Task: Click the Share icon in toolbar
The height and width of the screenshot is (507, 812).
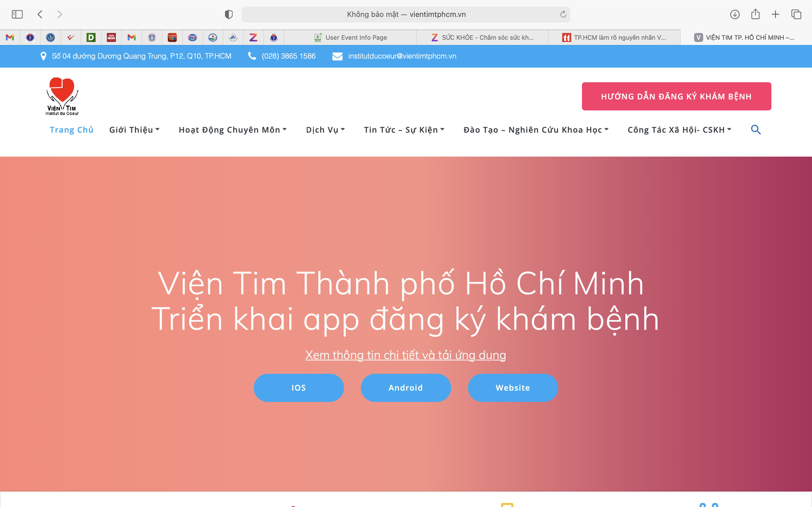Action: coord(755,14)
